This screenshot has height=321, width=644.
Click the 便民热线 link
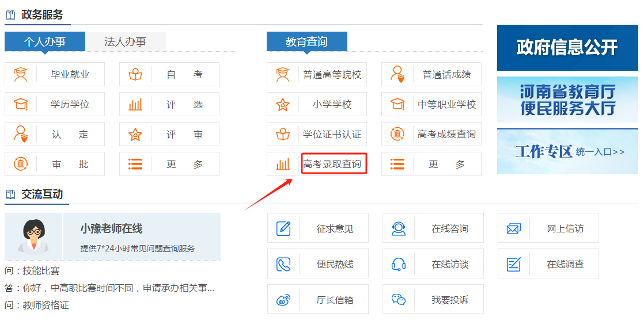[335, 265]
